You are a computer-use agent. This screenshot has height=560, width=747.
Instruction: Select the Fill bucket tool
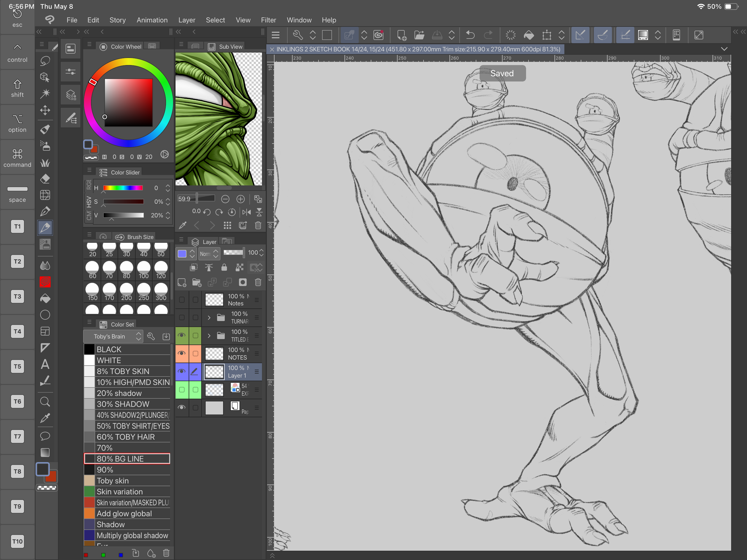pyautogui.click(x=45, y=299)
